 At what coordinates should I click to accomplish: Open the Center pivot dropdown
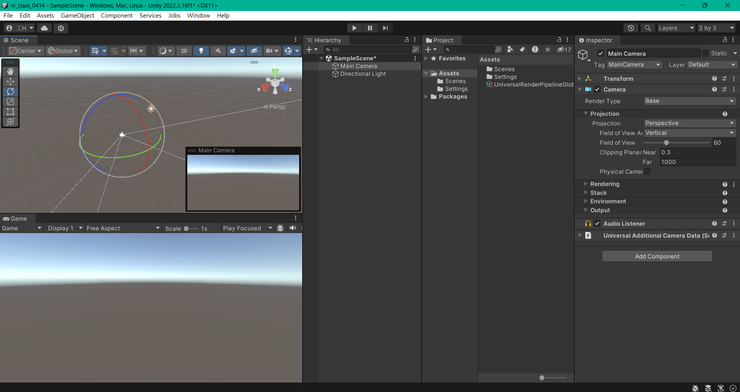click(26, 50)
